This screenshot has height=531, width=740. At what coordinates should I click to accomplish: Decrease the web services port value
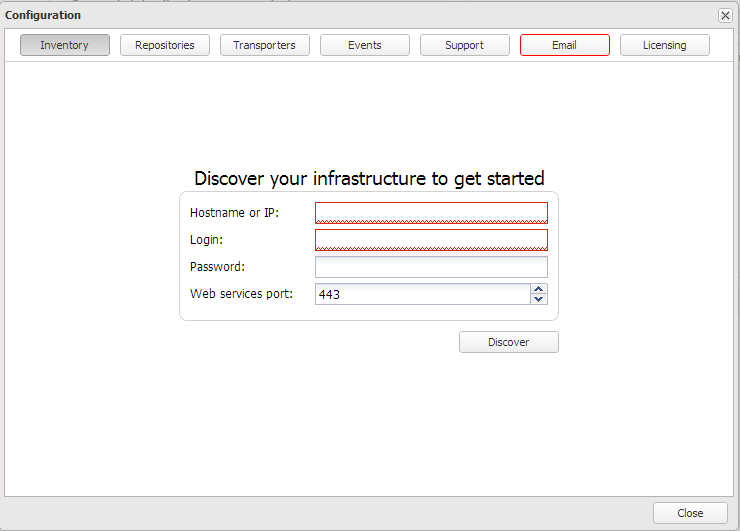(539, 299)
